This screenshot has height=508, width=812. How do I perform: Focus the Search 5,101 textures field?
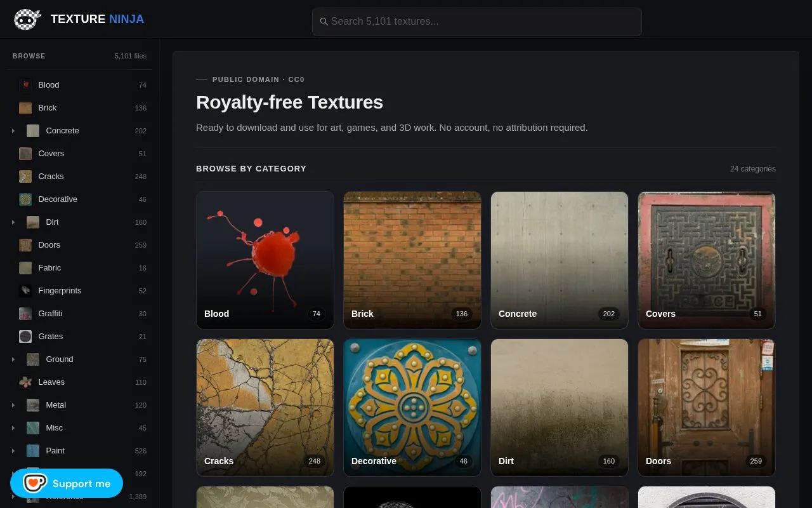477,22
